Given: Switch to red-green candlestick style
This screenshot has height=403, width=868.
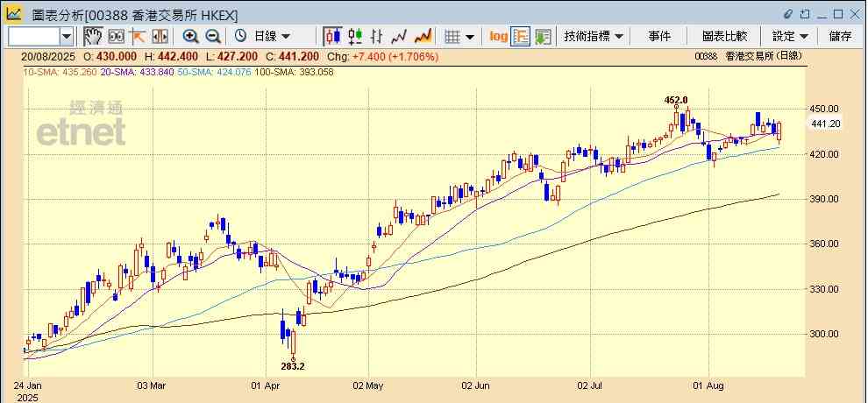Looking at the screenshot, I should 355,37.
